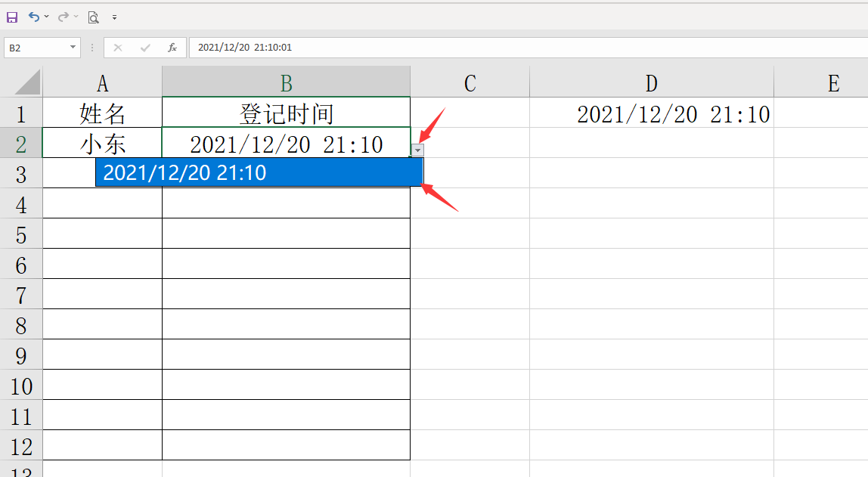The height and width of the screenshot is (477, 868).
Task: Click empty cell D5
Action: pos(652,234)
